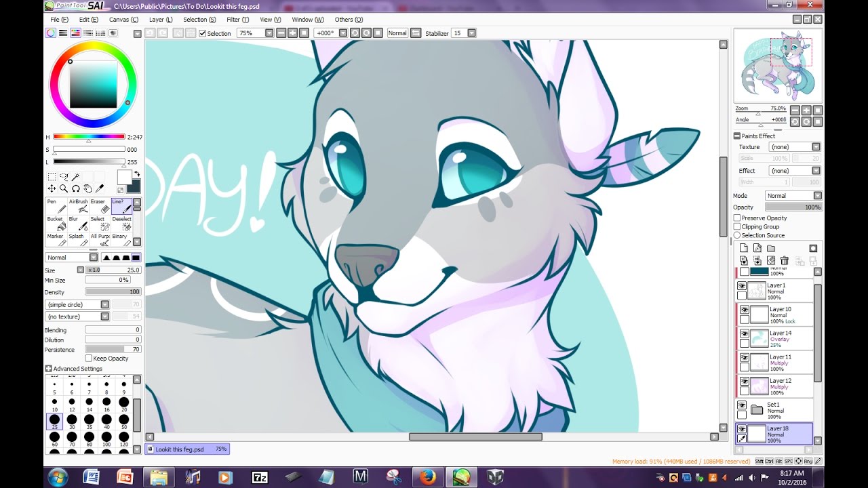Swap foreground and background colors

tap(136, 174)
